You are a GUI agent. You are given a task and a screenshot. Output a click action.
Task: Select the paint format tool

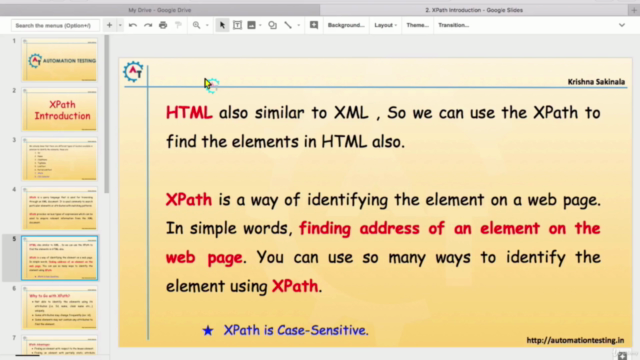point(178,25)
